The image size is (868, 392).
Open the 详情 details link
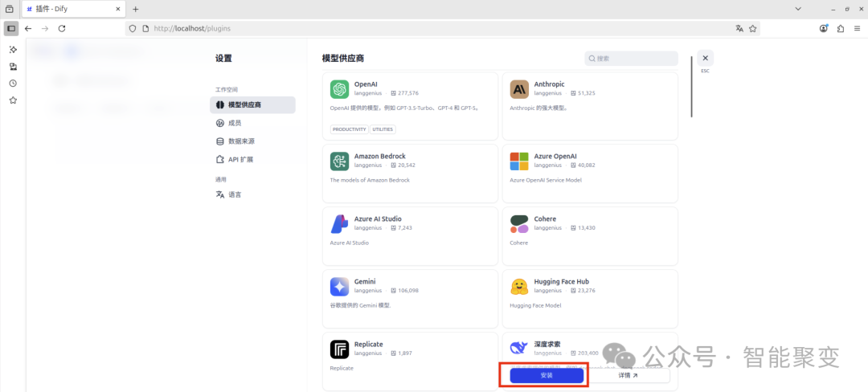tap(628, 375)
